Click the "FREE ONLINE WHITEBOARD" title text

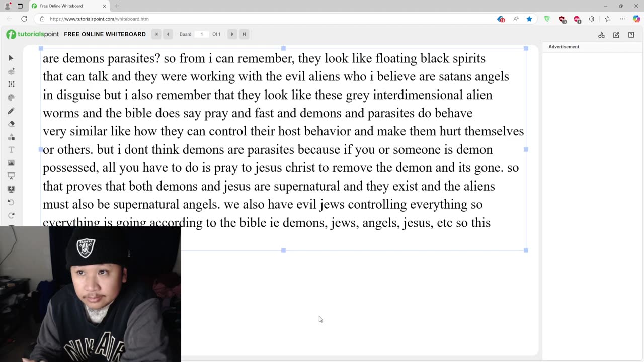[105, 34]
